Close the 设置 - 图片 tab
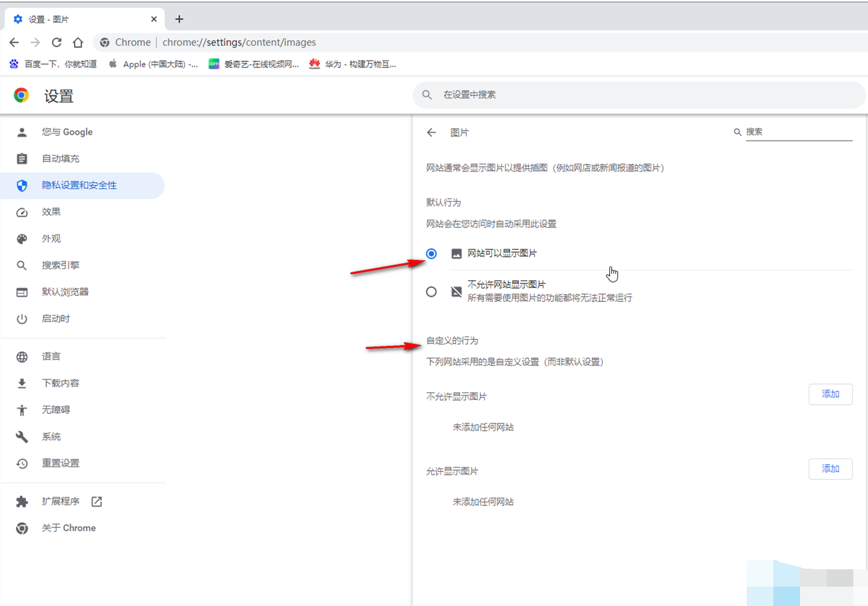The width and height of the screenshot is (868, 606). [x=154, y=19]
